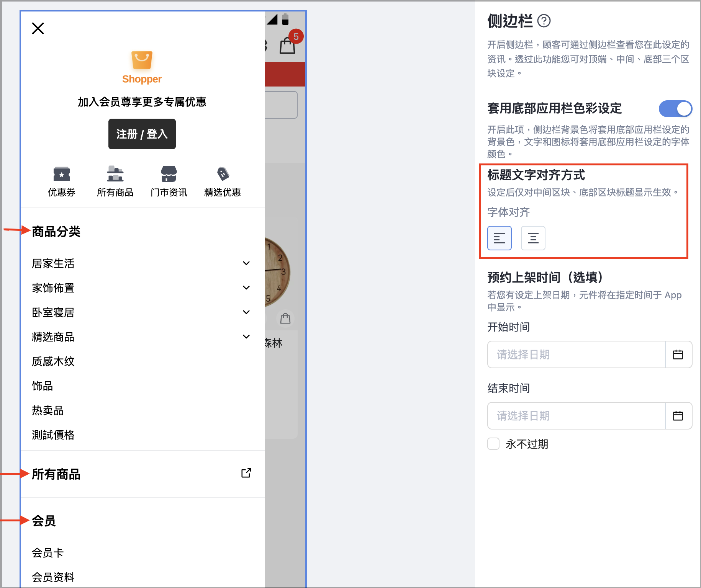Click the 会员 section heading
Viewport: 701px width, 588px height.
[44, 521]
